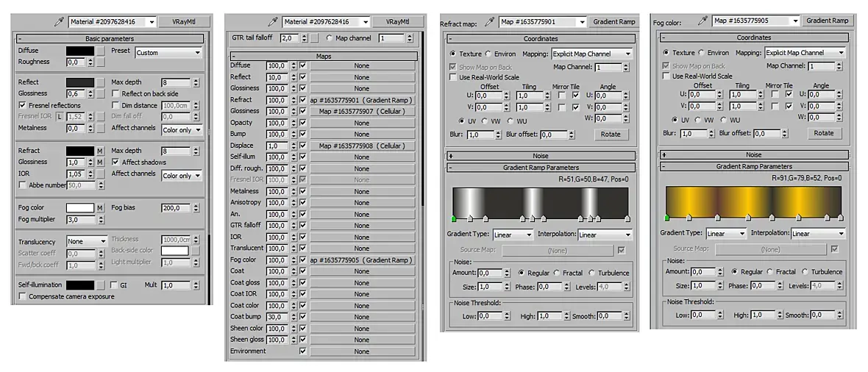This screenshot has height=372, width=868.
Task: Open Preset dropdown showing Custom
Action: click(x=168, y=53)
